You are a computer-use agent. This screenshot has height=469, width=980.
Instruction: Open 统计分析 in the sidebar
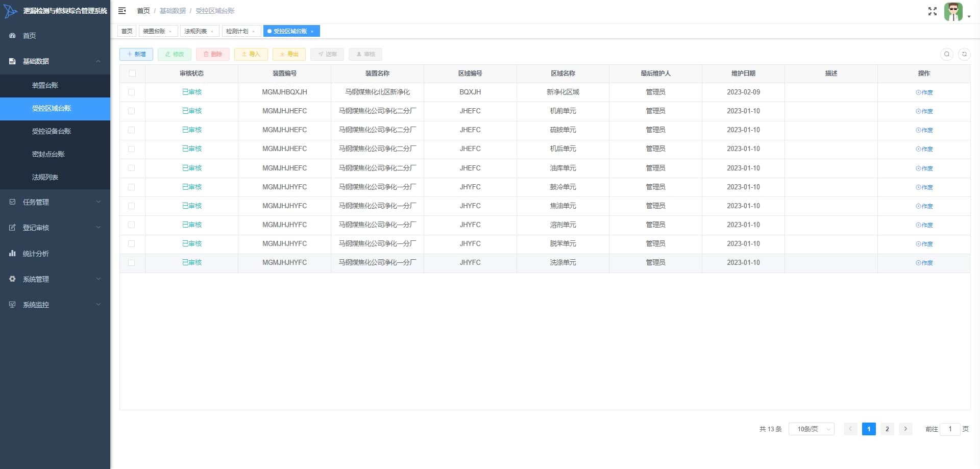point(55,254)
